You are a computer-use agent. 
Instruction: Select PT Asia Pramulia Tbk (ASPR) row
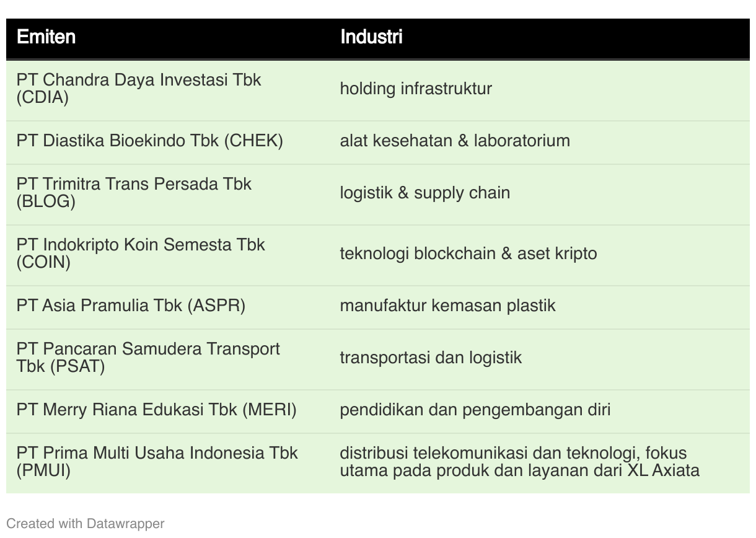378,306
